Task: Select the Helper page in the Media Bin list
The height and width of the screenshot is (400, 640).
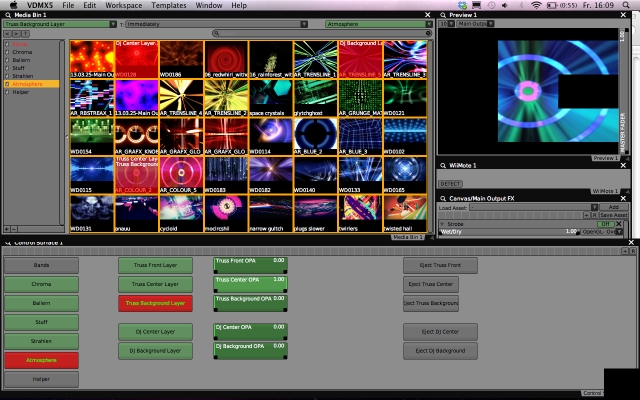Action: (20, 92)
